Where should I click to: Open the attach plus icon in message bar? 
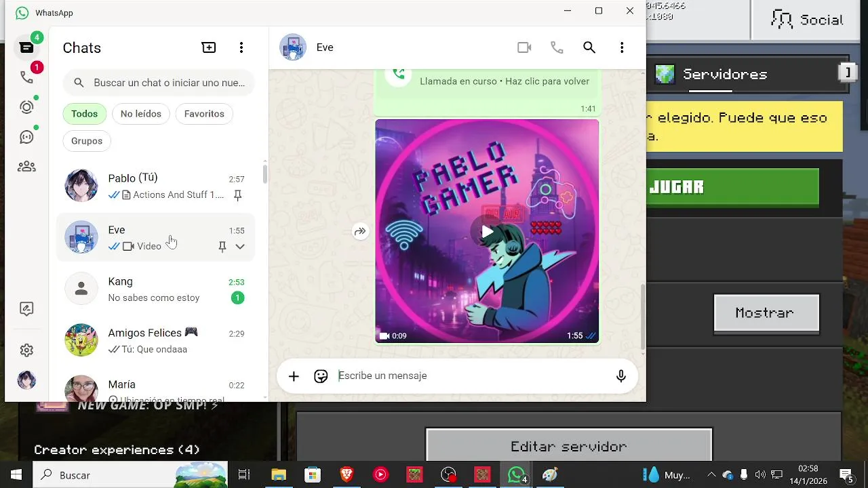pos(294,376)
